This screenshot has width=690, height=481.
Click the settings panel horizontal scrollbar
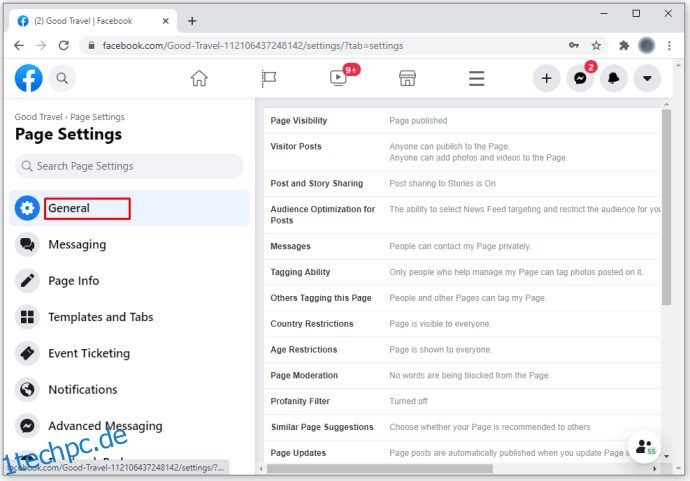click(379, 469)
